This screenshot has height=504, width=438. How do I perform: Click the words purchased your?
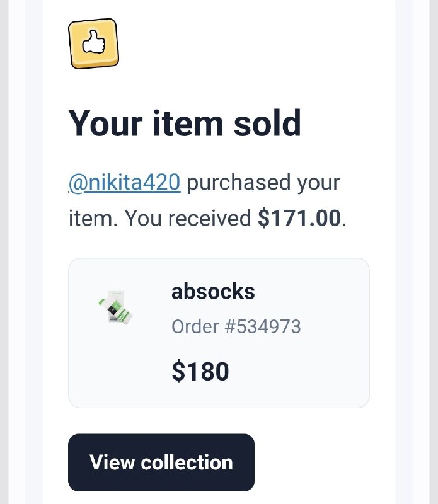pyautogui.click(x=263, y=183)
